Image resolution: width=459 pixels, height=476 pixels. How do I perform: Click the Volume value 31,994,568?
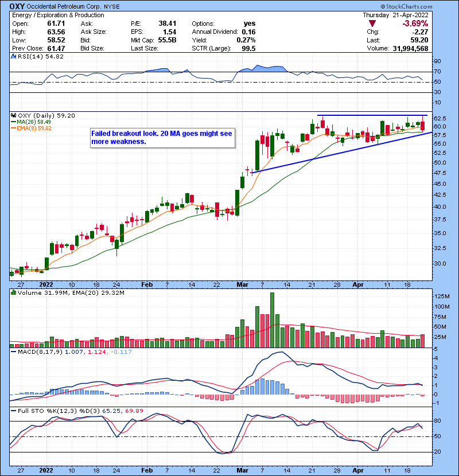point(410,48)
